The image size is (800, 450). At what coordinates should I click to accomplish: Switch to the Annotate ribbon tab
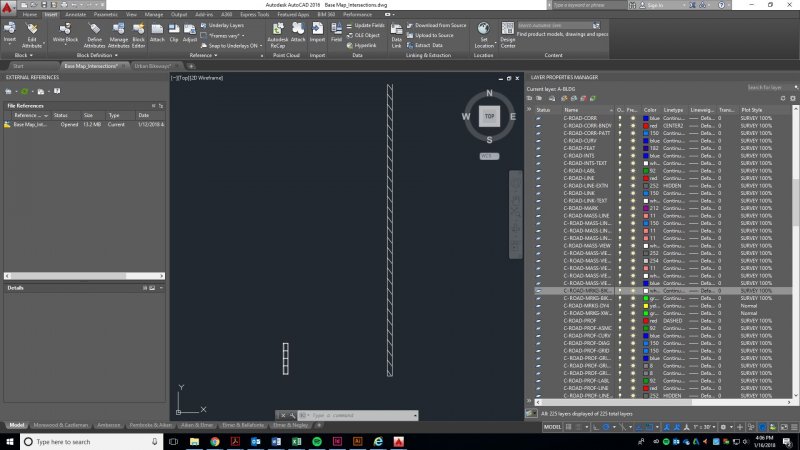(75, 15)
